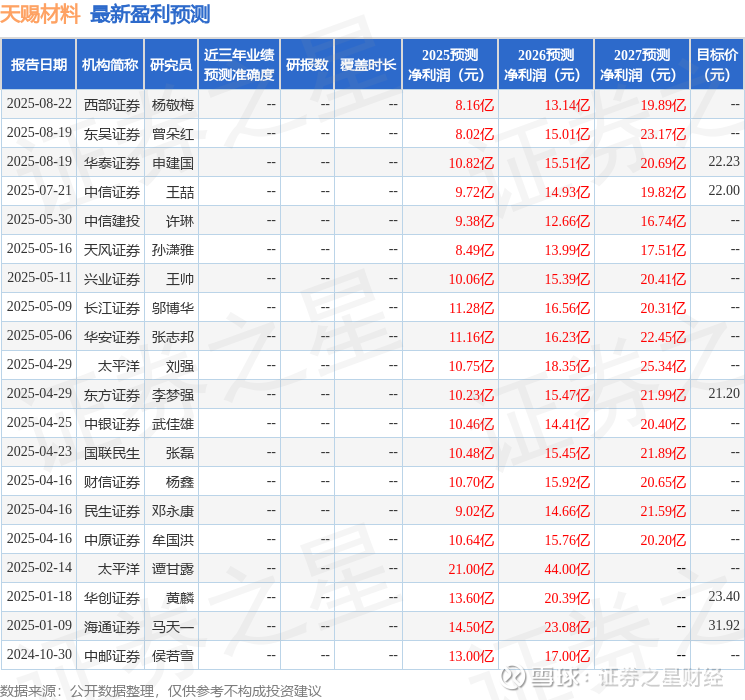Click the 23.17亿 profit value

[x=663, y=134]
